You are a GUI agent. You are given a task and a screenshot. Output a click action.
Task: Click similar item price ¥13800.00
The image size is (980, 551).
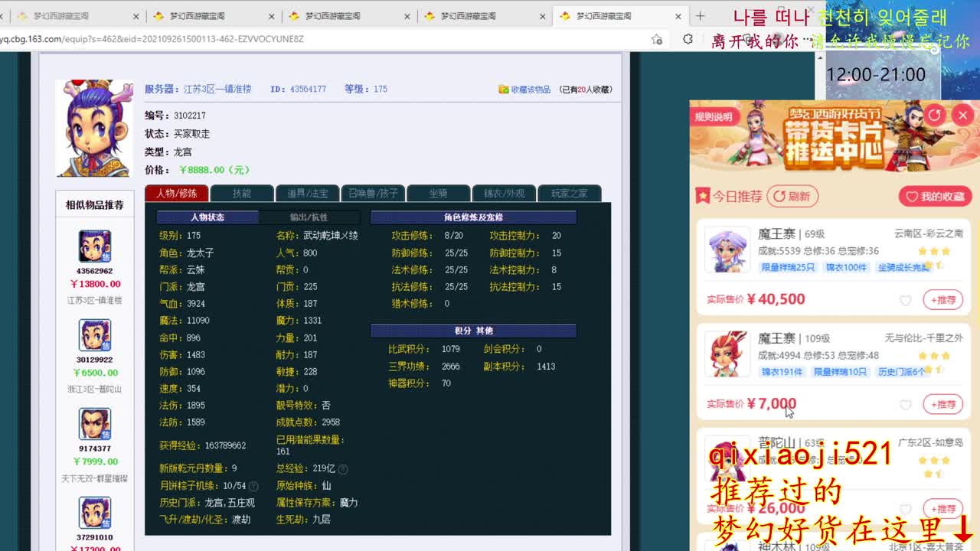(95, 284)
